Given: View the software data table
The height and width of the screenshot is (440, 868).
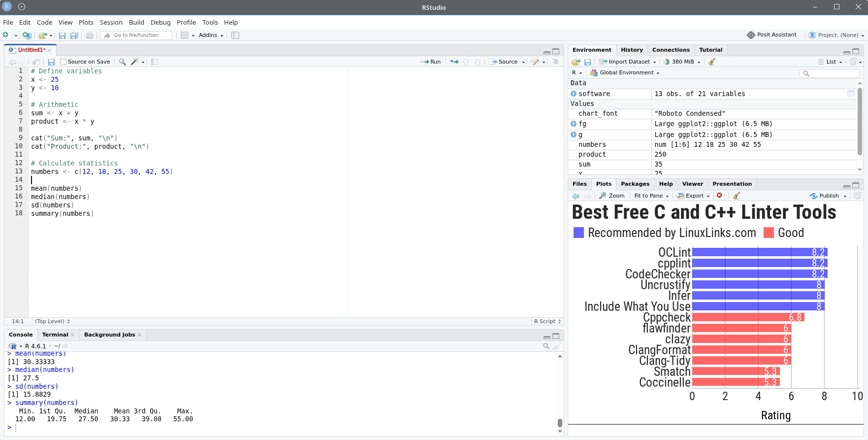Looking at the screenshot, I should (x=851, y=94).
